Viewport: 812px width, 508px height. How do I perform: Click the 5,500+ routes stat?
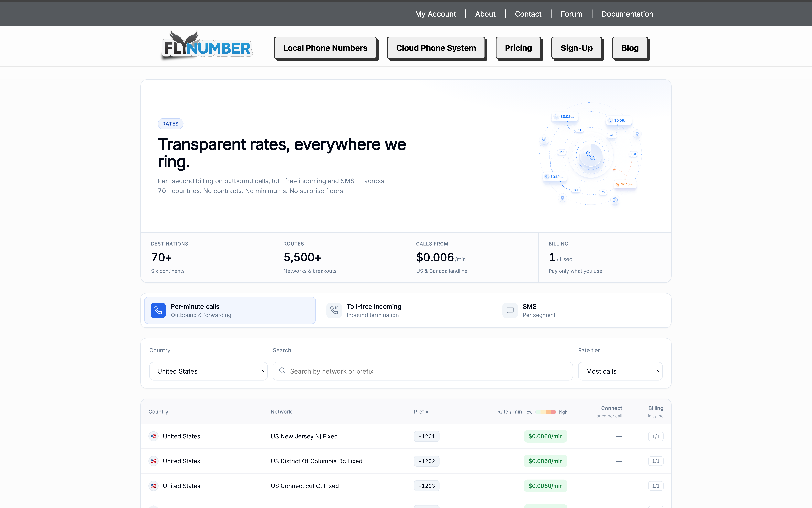[302, 257]
